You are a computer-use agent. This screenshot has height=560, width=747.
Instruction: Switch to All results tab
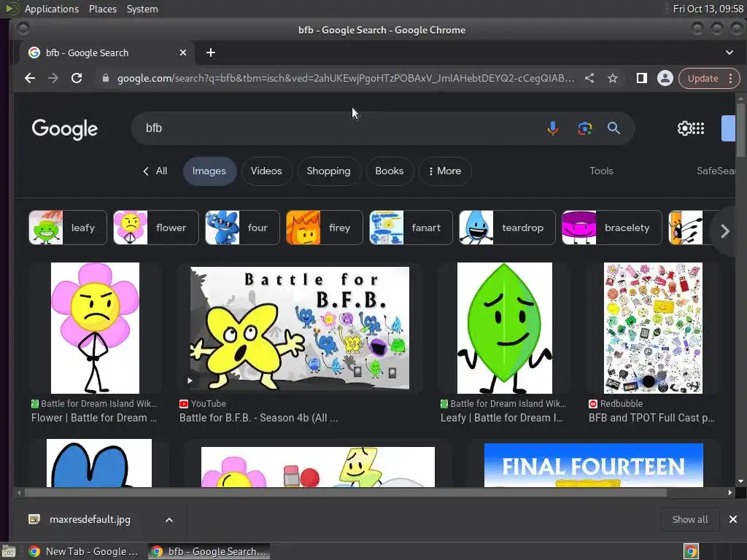(x=155, y=171)
